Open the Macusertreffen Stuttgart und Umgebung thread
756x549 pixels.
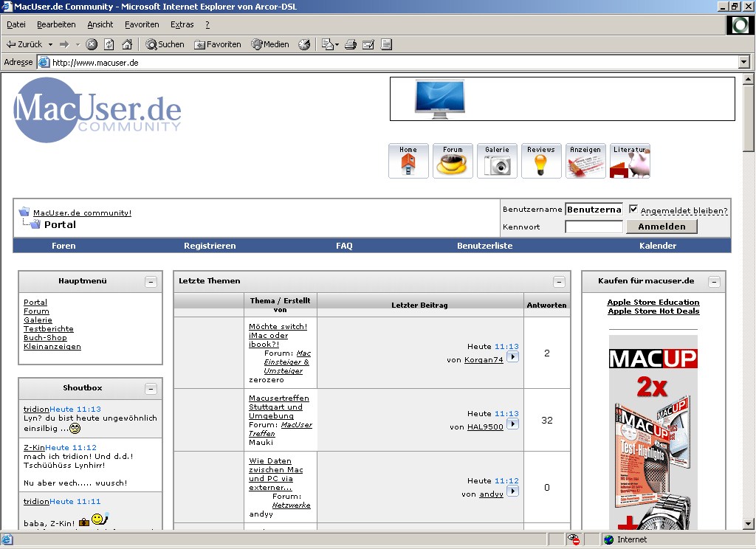coord(278,407)
